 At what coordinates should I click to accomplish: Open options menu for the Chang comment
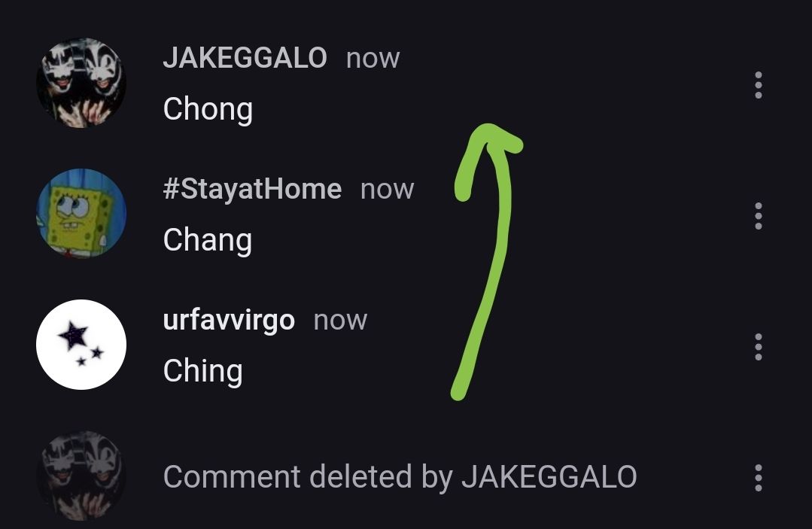pyautogui.click(x=758, y=216)
